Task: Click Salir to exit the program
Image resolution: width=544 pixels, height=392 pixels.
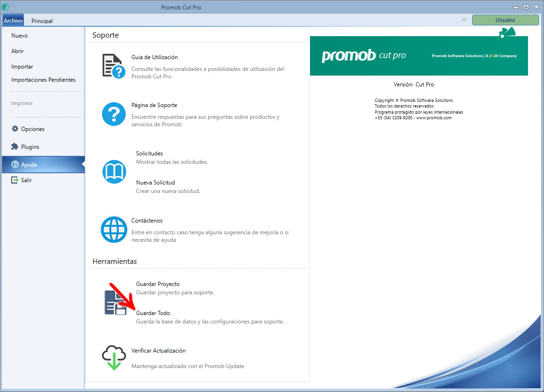Action: tap(26, 180)
